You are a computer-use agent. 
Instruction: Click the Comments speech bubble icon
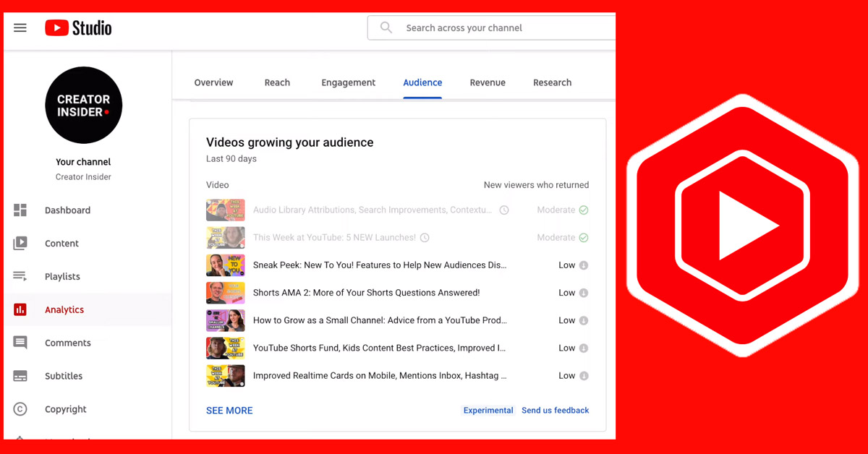point(20,343)
